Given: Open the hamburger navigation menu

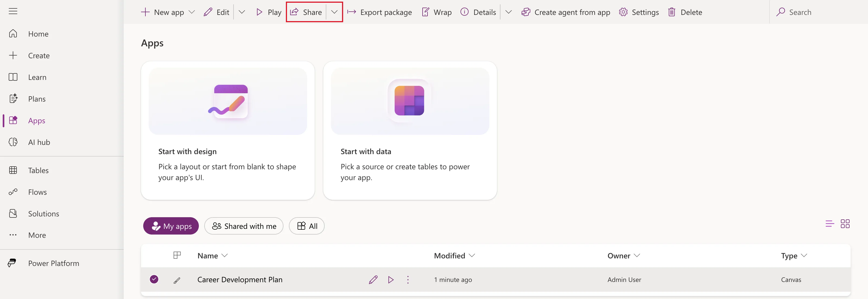Looking at the screenshot, I should click(13, 11).
